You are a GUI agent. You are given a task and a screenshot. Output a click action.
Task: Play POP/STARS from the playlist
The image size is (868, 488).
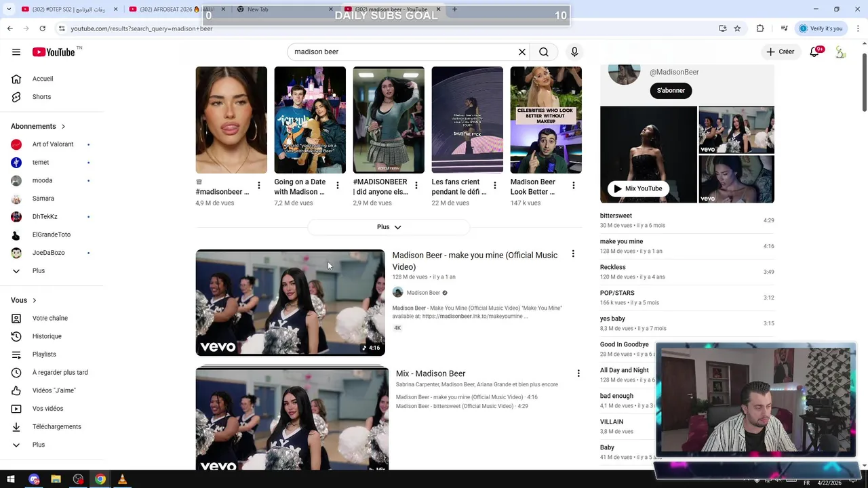(687, 298)
